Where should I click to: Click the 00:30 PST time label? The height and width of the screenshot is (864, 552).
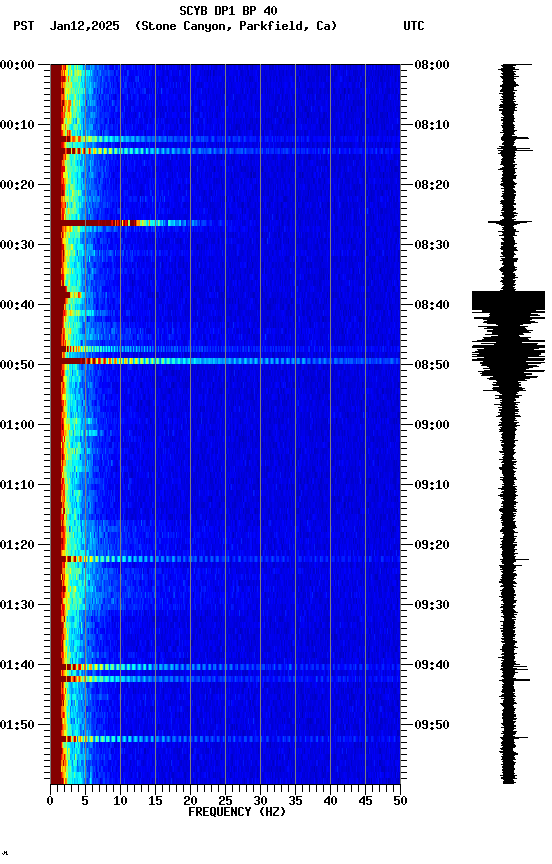coord(17,245)
